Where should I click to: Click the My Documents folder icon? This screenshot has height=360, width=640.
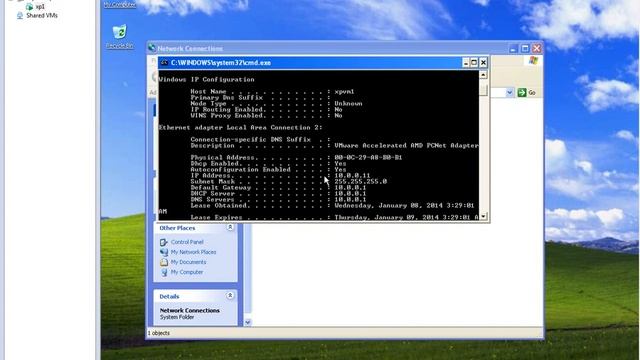coord(164,262)
